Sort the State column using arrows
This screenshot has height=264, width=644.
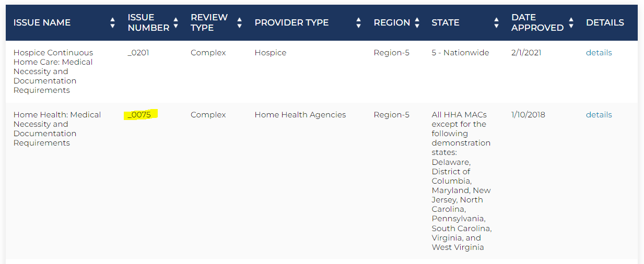pyautogui.click(x=497, y=23)
